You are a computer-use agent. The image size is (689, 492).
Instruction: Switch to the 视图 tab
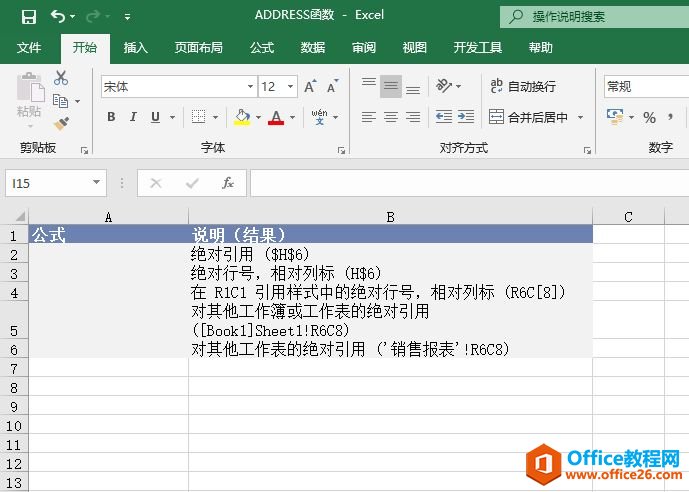(x=414, y=47)
